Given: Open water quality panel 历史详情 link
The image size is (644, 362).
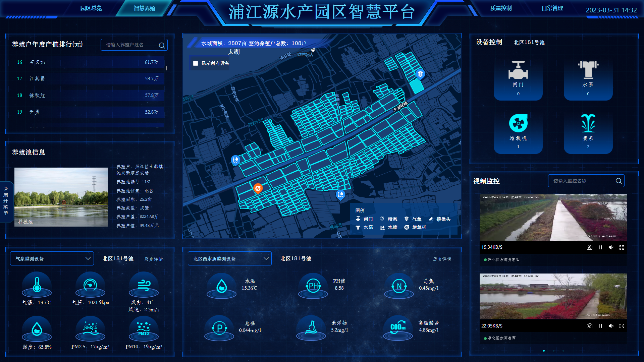Looking at the screenshot, I should tap(442, 259).
